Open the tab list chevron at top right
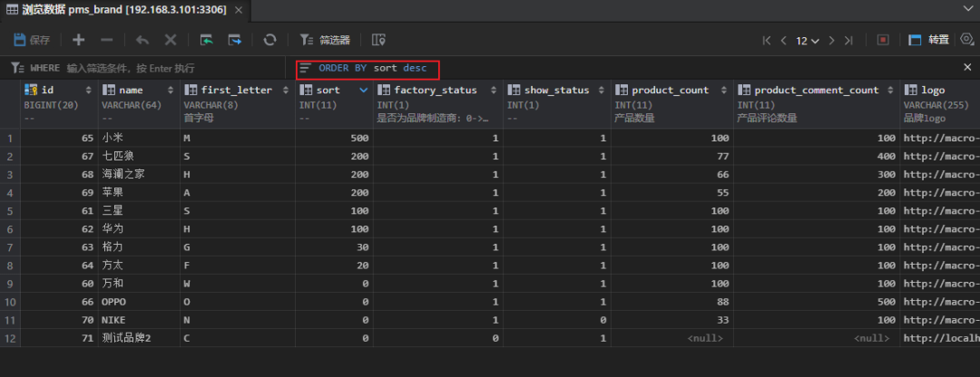980x377 pixels. point(967,7)
